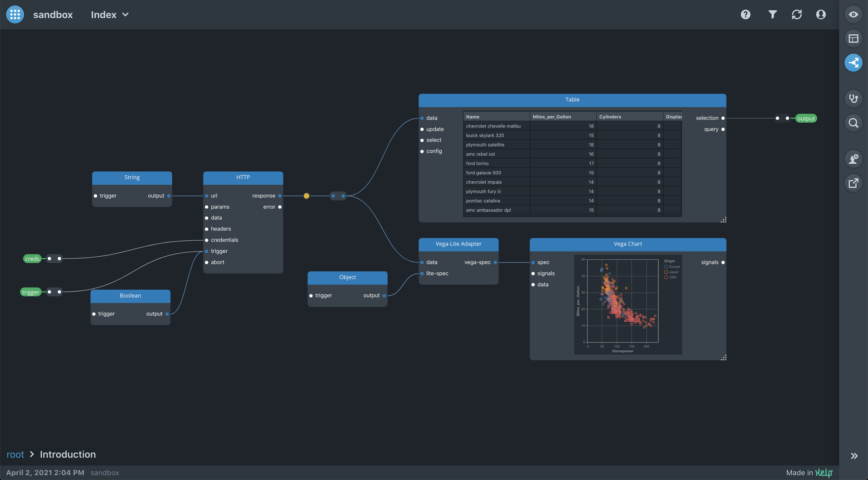Click the root breadcrumb link
This screenshot has width=868, height=480.
click(x=15, y=454)
